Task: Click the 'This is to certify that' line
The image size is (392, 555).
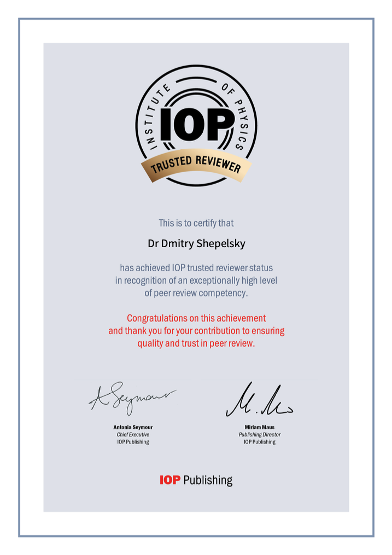Action: 196,223
